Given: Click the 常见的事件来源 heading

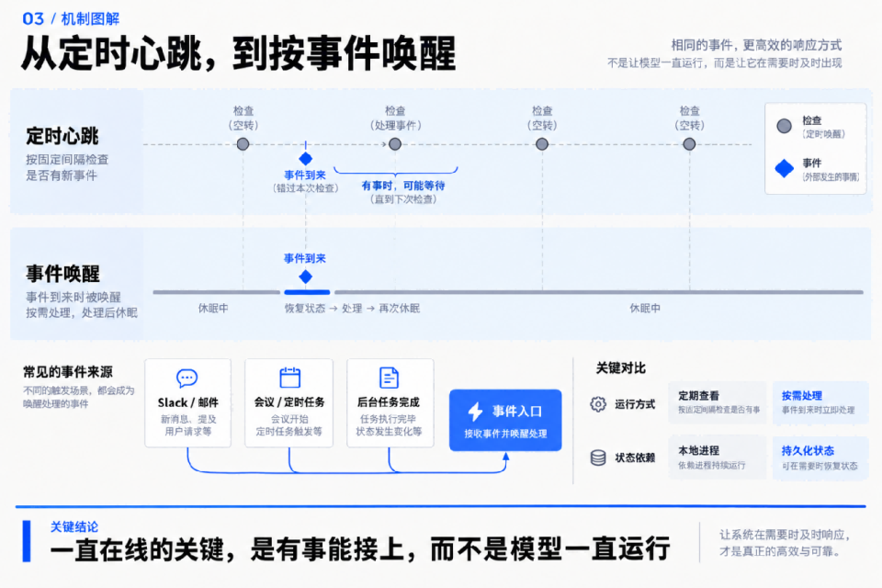Looking at the screenshot, I should coord(67,372).
